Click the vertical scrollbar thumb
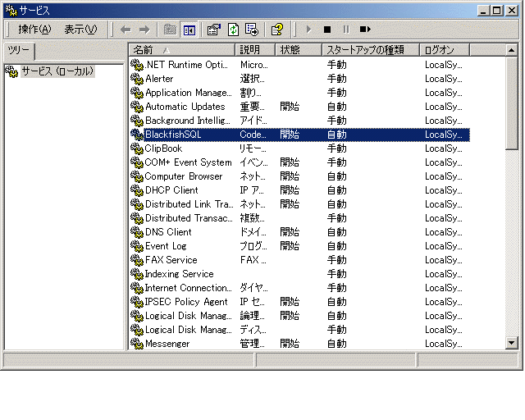The image size is (525, 420). pos(511,103)
